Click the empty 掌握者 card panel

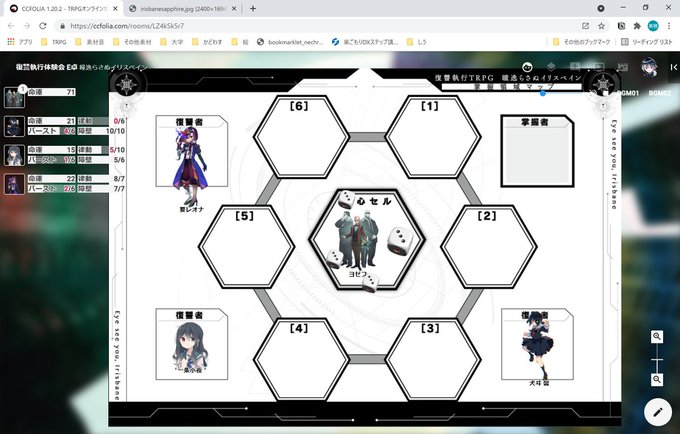tap(538, 151)
